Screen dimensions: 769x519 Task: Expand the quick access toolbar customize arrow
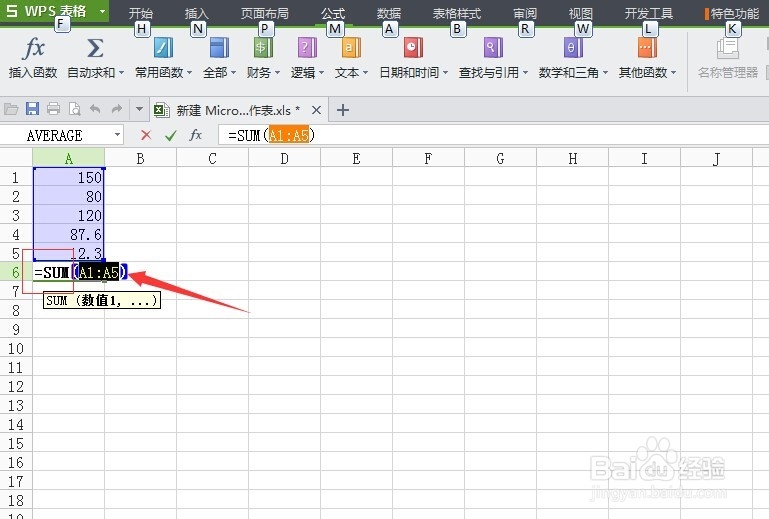(x=139, y=109)
